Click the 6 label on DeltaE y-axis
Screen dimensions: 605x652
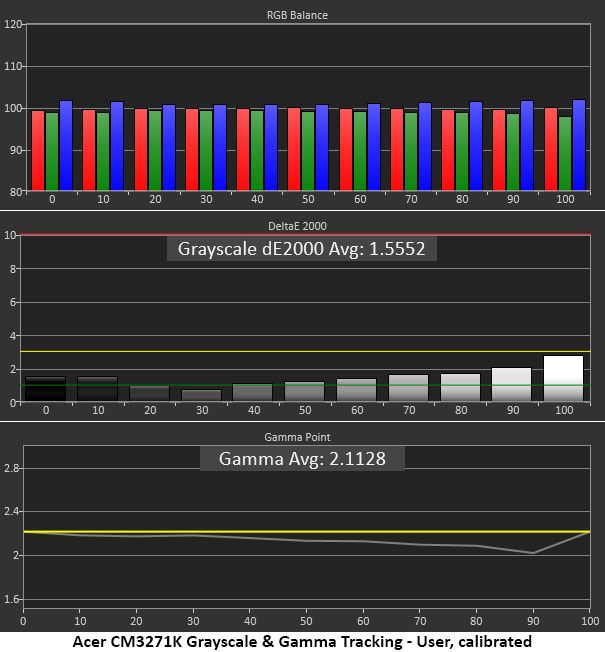(x=13, y=302)
